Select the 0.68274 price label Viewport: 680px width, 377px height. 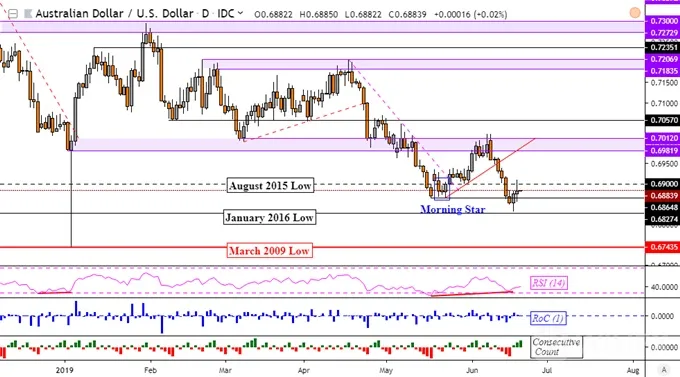tap(662, 220)
